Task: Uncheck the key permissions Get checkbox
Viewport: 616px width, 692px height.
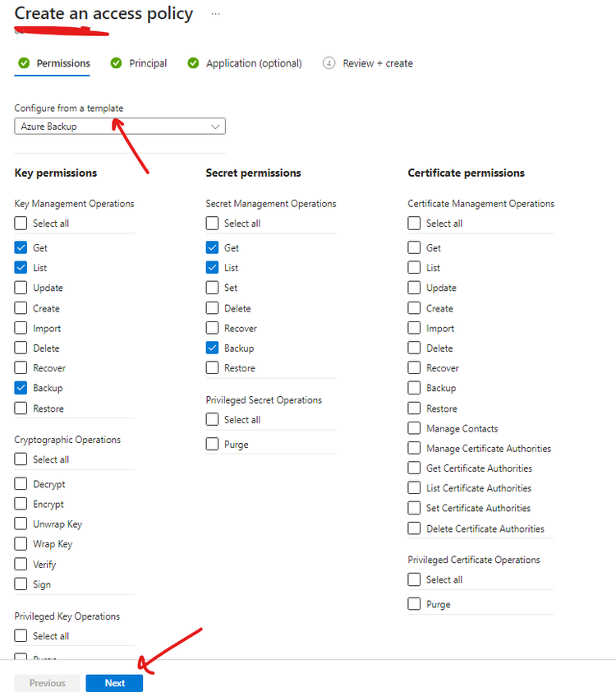Action: coord(21,247)
